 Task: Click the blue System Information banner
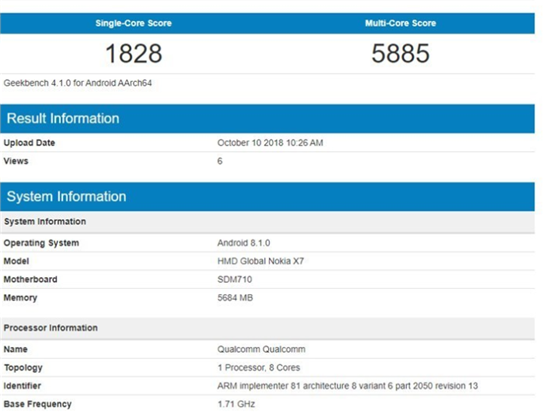(x=267, y=196)
